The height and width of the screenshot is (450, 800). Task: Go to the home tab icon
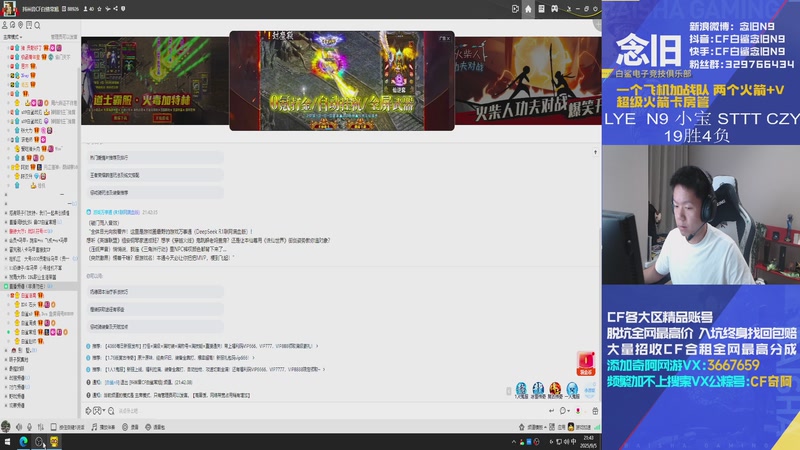pos(528,9)
